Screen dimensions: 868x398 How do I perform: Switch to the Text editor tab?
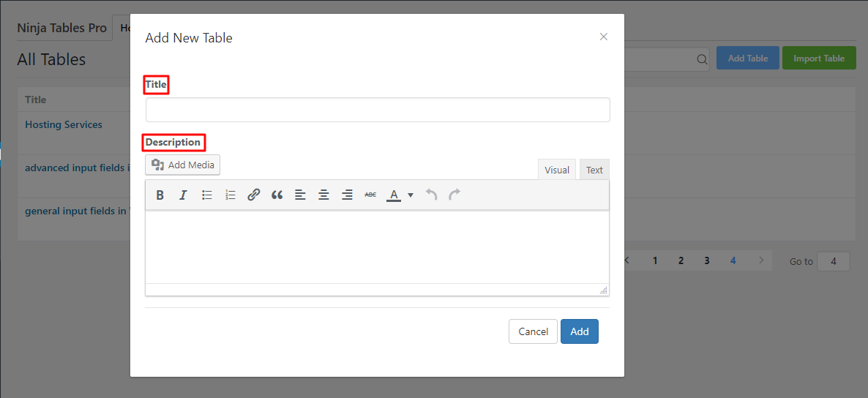(594, 170)
